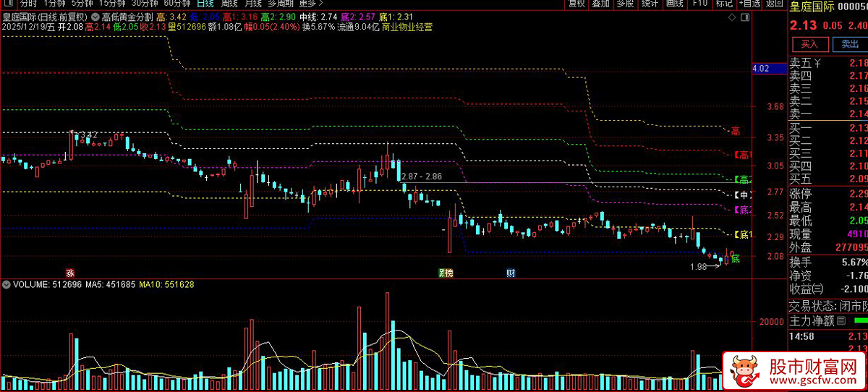Select the 15分钟 period tab

112,4
